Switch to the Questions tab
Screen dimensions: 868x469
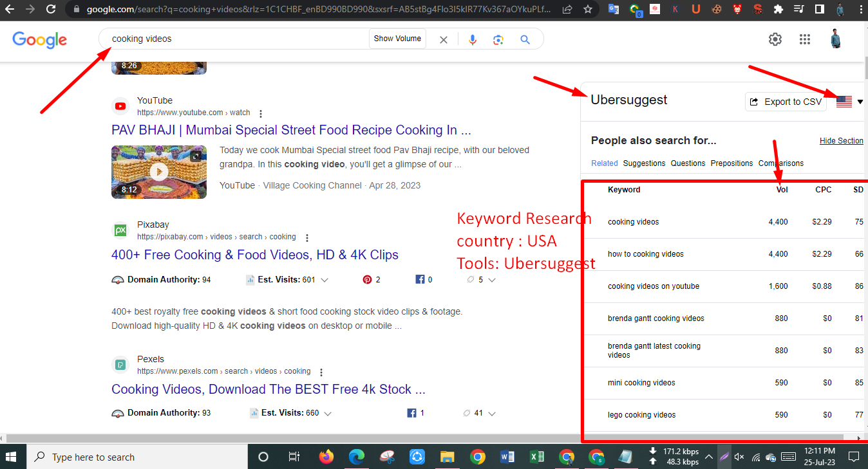pos(688,163)
